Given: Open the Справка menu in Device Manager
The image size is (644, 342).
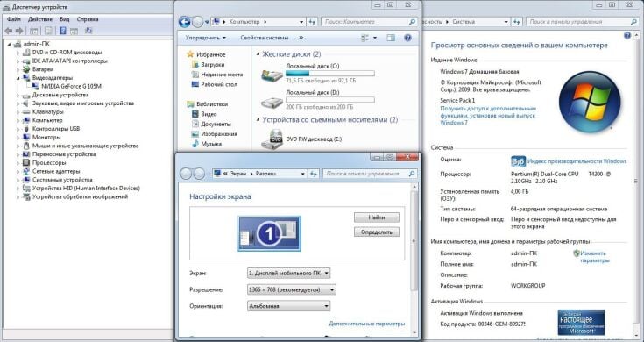Looking at the screenshot, I should pyautogui.click(x=88, y=19).
